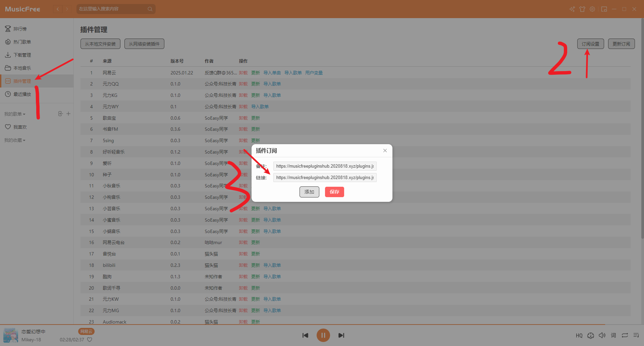This screenshot has height=346, width=644.
Task: Open the settings gear in title bar
Action: (x=592, y=9)
